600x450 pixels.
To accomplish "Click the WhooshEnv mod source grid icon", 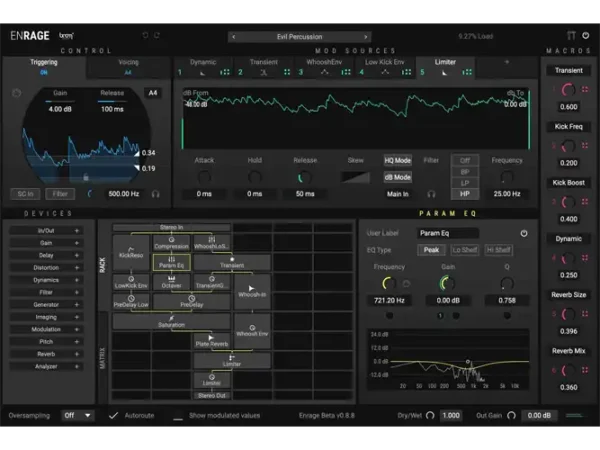I will point(346,72).
